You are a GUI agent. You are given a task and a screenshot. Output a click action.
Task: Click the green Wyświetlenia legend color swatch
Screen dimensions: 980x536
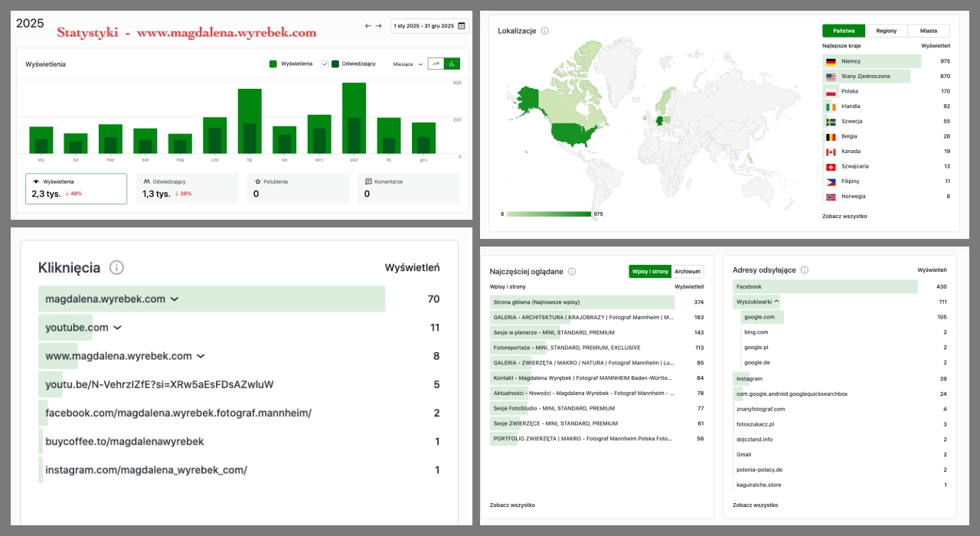pyautogui.click(x=273, y=64)
